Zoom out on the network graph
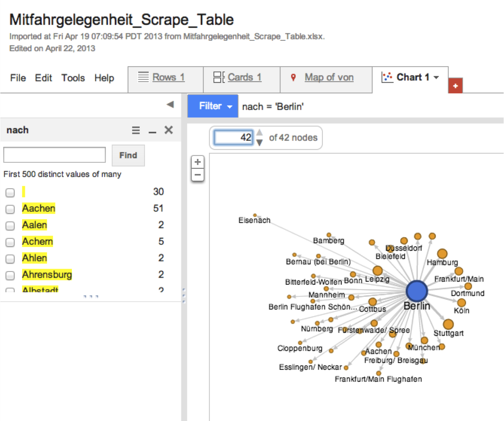Image resolution: width=504 pixels, height=421 pixels. tap(198, 175)
